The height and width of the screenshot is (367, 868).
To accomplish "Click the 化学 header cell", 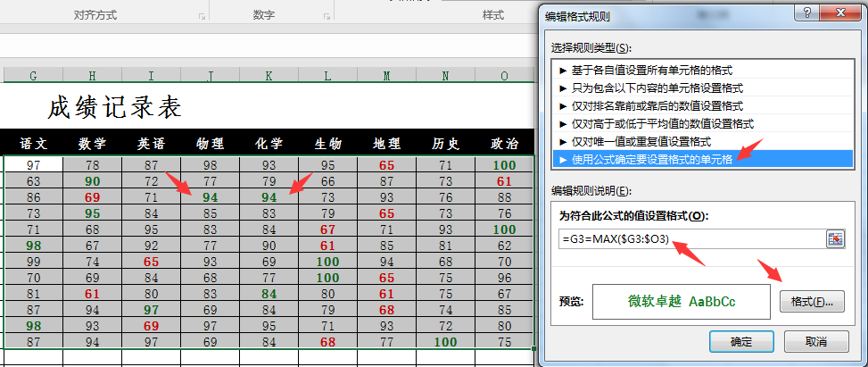I will [x=269, y=144].
